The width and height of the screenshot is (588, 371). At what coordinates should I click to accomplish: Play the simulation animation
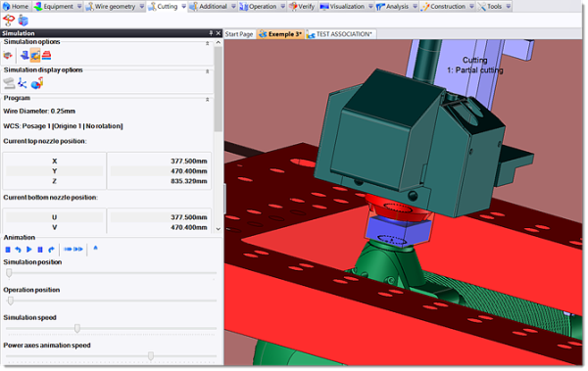29,250
